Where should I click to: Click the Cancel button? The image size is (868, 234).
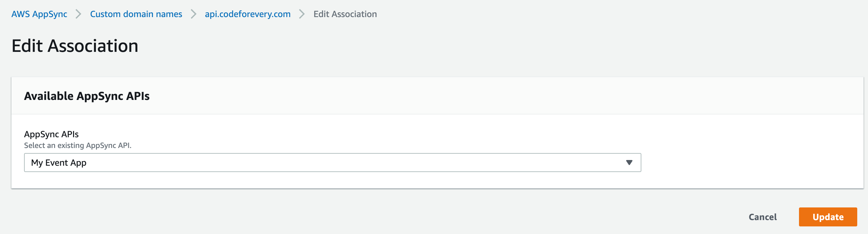click(x=762, y=217)
